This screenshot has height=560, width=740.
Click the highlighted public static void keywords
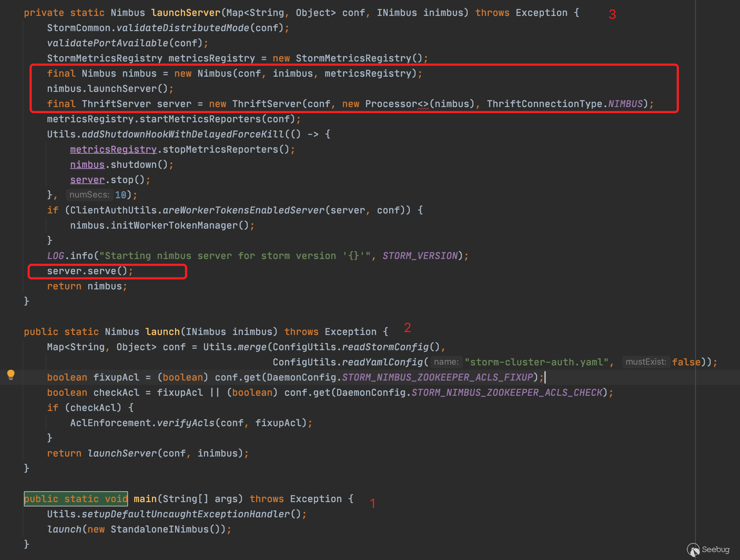[76, 499]
